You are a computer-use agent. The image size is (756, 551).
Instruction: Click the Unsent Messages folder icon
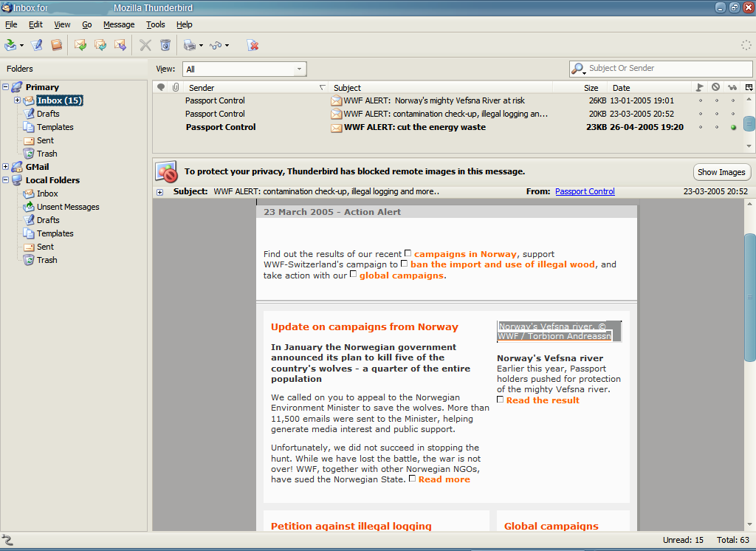coord(29,207)
